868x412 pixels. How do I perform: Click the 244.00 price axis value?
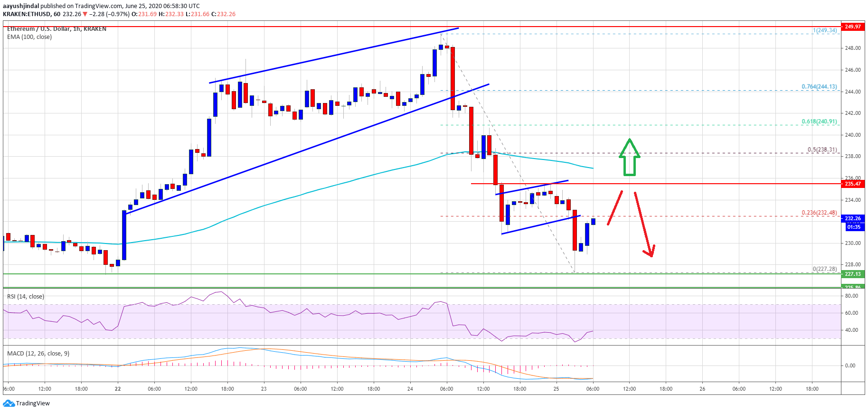[853, 92]
